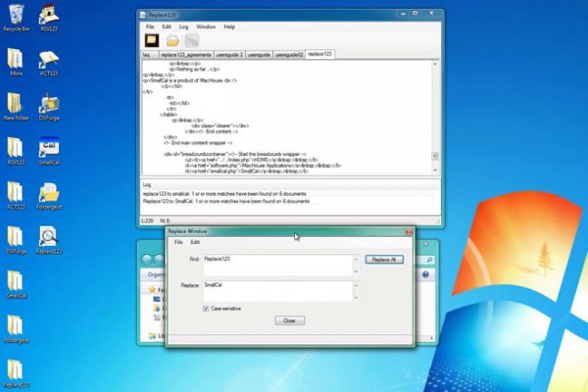Image resolution: width=588 pixels, height=392 pixels.
Task: Click the Replace field scroll down arrow
Action: tap(356, 298)
